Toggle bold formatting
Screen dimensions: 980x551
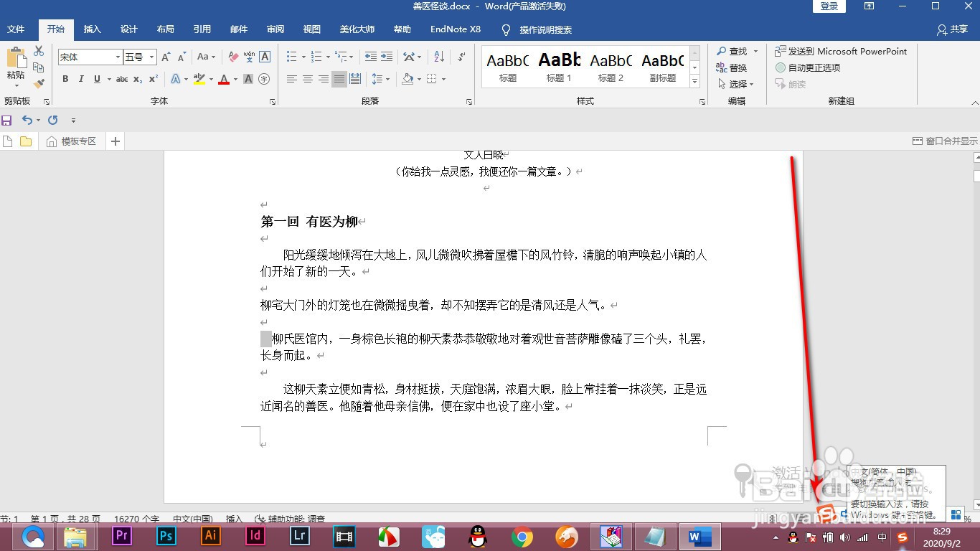65,80
